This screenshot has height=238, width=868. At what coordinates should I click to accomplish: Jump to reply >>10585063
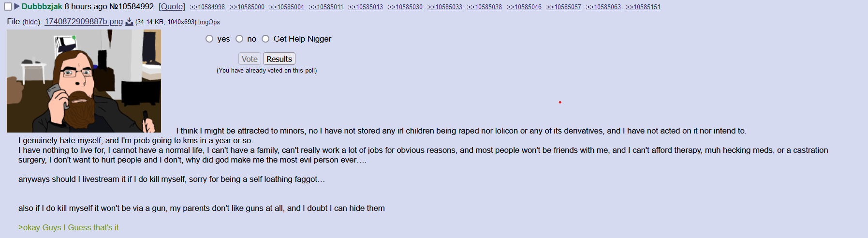603,7
